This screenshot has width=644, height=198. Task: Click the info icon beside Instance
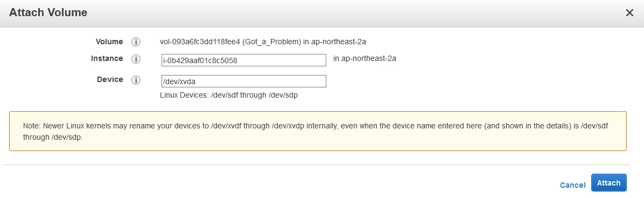coord(136,59)
